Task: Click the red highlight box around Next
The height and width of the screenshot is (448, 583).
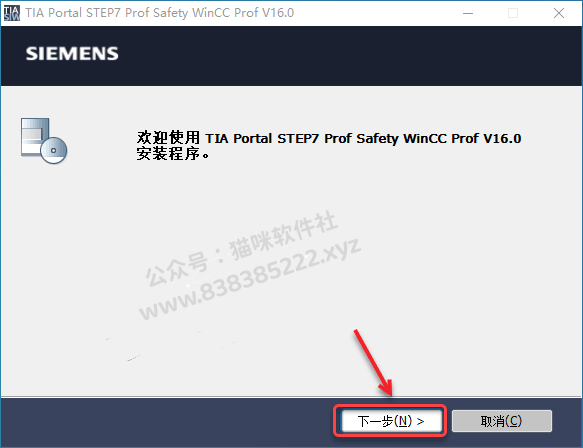Action: 390,420
